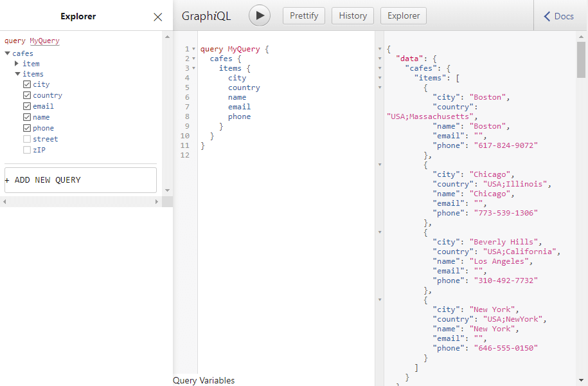Fold the New York result object
Viewport: 588px width, 386px height.
(380, 300)
